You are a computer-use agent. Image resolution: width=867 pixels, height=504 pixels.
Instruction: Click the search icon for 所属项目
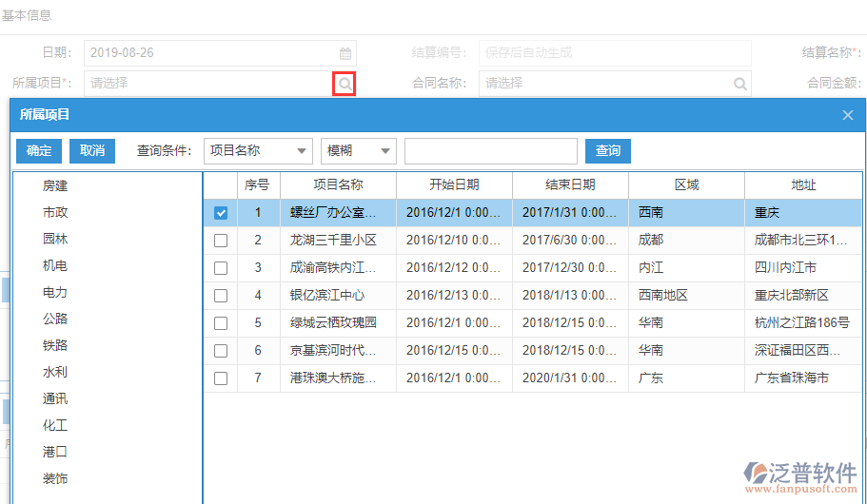point(345,84)
